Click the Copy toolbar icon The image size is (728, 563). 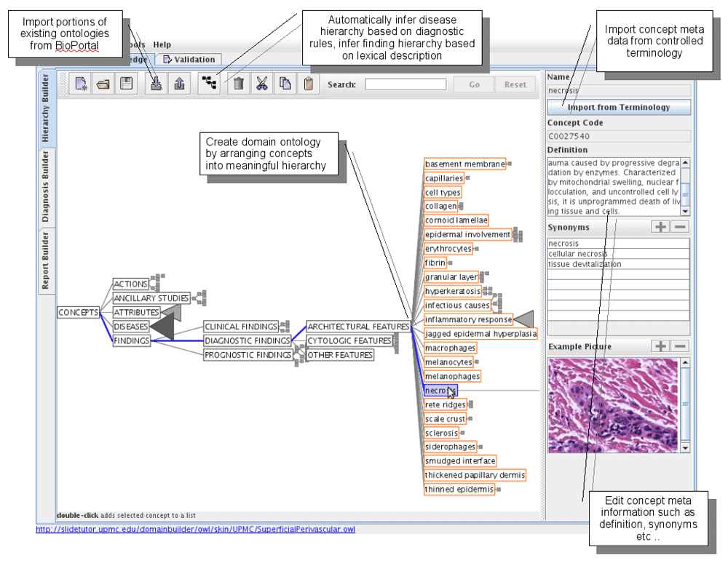pos(285,84)
